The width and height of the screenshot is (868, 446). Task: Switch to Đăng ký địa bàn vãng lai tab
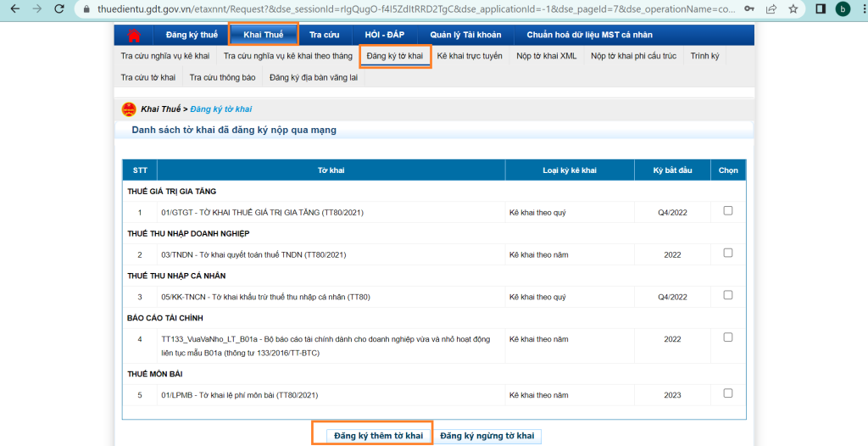pos(314,77)
